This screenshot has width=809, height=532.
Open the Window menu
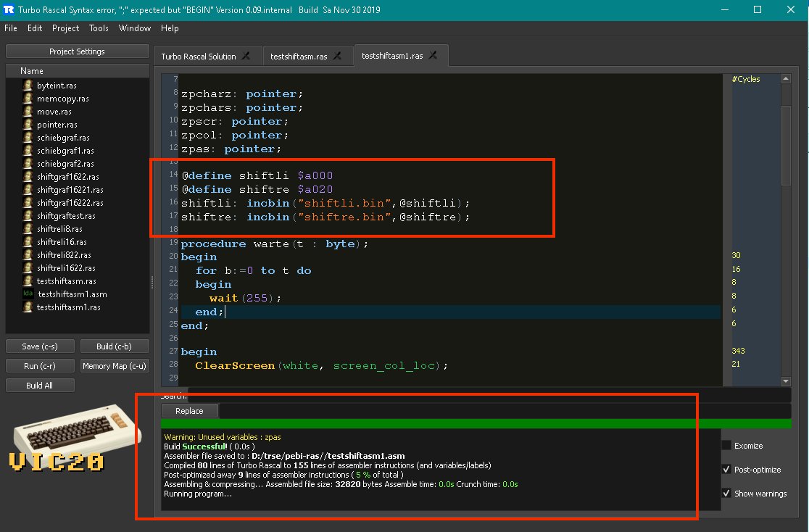pos(135,28)
